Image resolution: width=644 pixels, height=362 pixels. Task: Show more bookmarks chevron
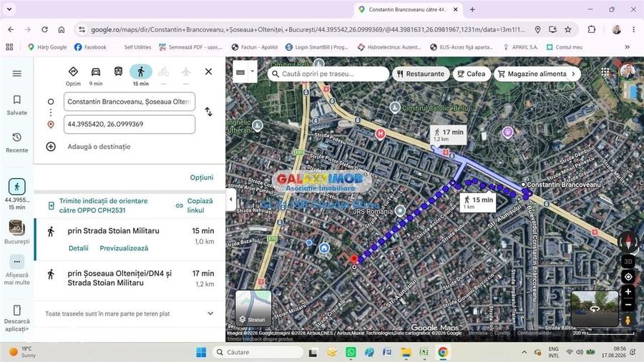627,47
